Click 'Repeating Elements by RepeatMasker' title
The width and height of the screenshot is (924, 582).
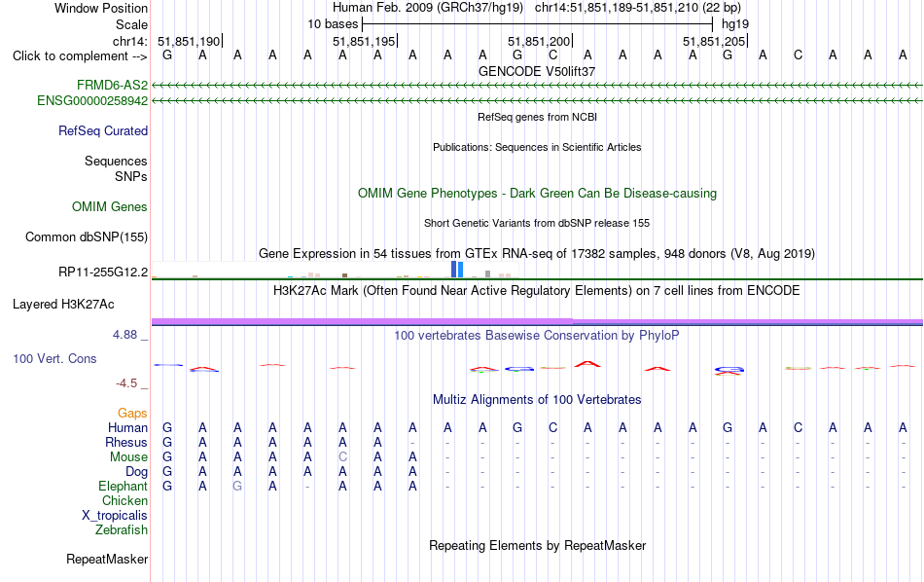537,546
